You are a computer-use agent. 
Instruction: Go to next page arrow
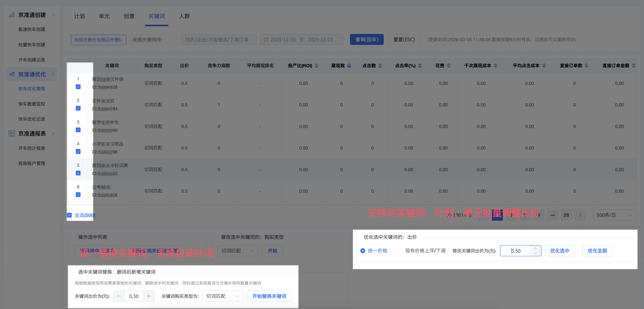point(580,215)
